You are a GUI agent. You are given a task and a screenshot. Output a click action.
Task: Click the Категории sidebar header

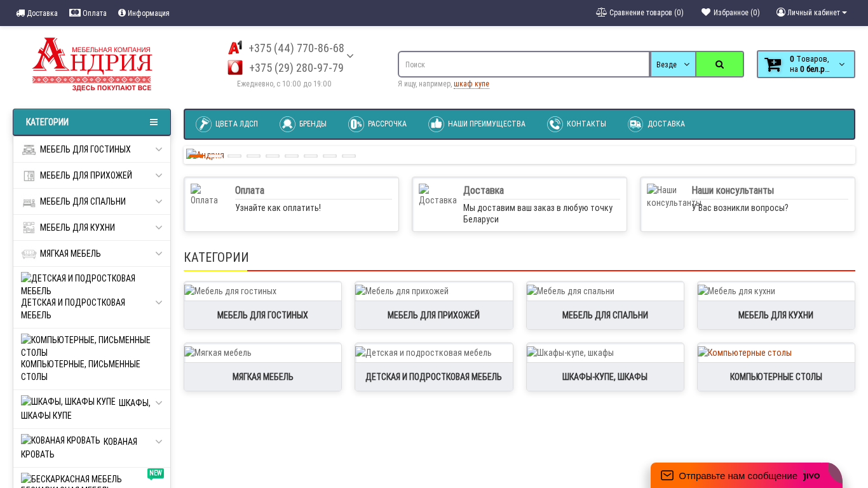(x=92, y=122)
